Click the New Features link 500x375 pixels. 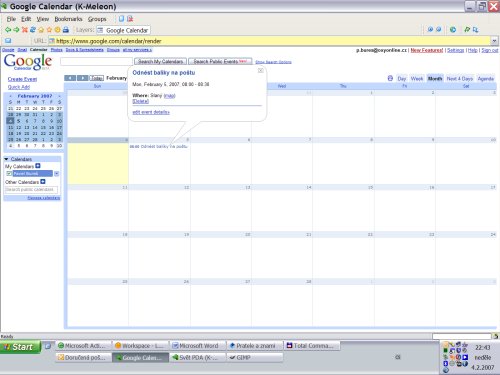tap(427, 50)
